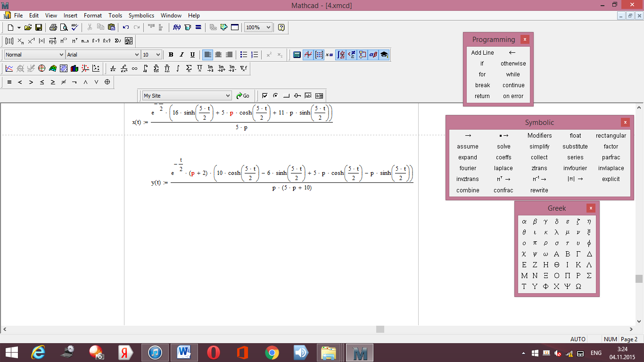Insert a polar plot icon

[42, 68]
